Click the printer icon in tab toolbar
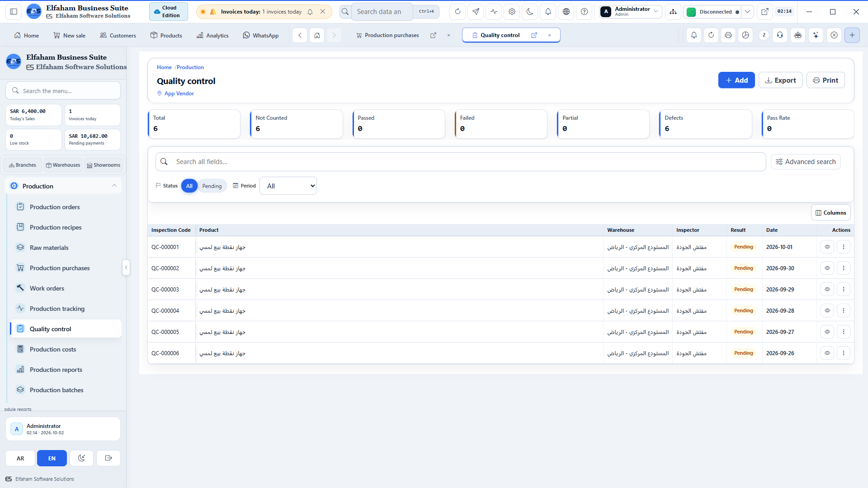Screen dimensions: 868x488 [728, 35]
